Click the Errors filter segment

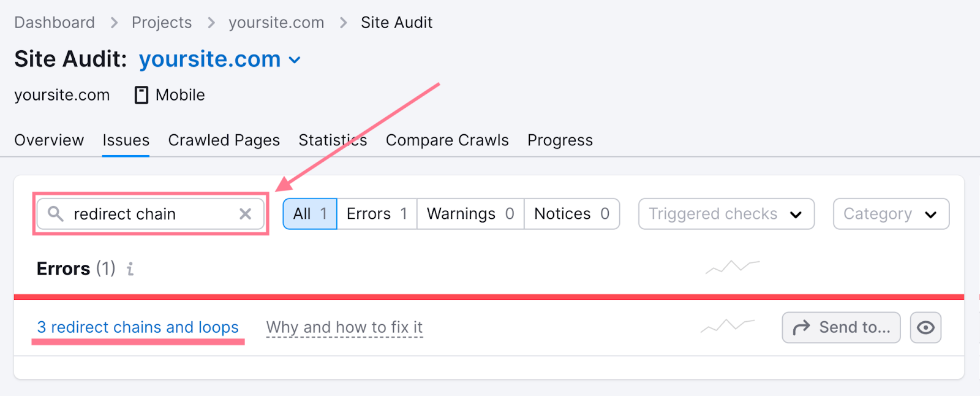(376, 214)
